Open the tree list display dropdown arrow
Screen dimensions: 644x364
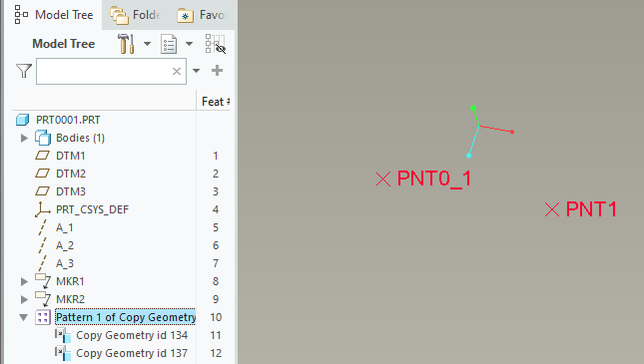[189, 44]
